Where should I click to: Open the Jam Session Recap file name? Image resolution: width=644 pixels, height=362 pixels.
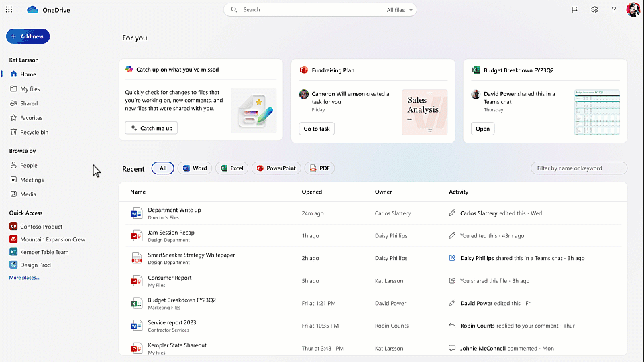(171, 233)
